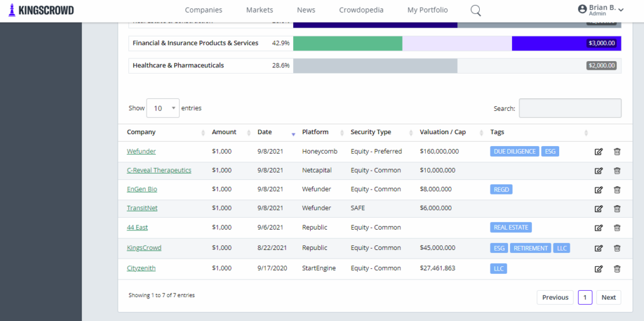Open the Wefunder company link

142,152
